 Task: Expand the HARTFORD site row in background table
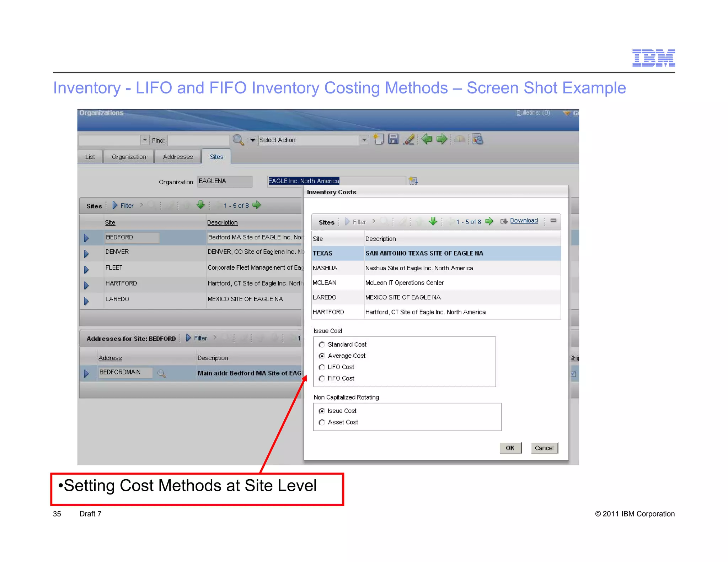point(86,285)
